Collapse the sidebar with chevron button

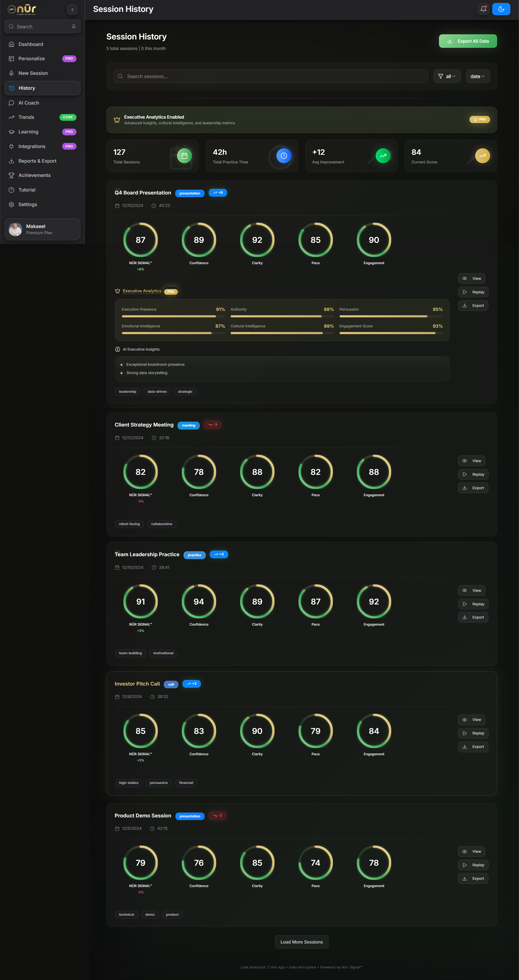tap(72, 9)
